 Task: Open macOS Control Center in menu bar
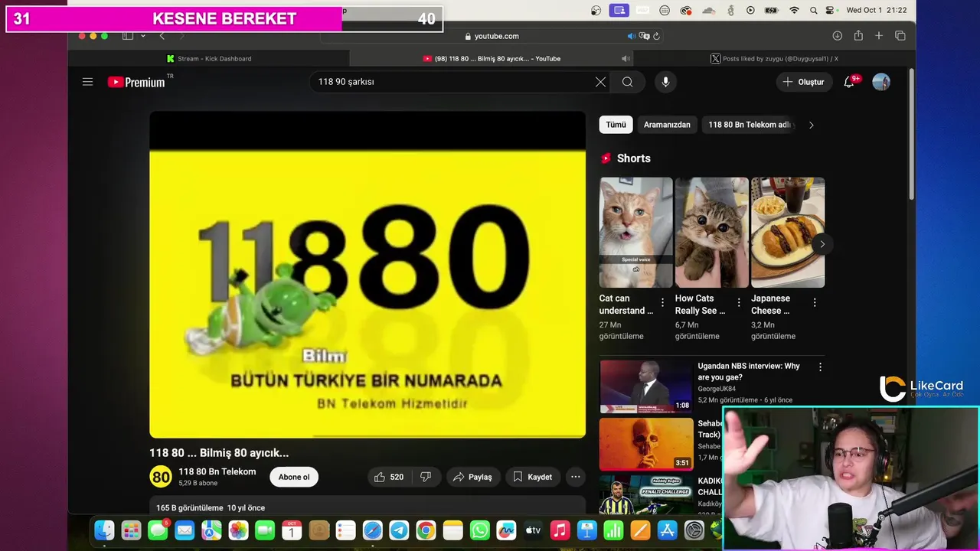831,11
